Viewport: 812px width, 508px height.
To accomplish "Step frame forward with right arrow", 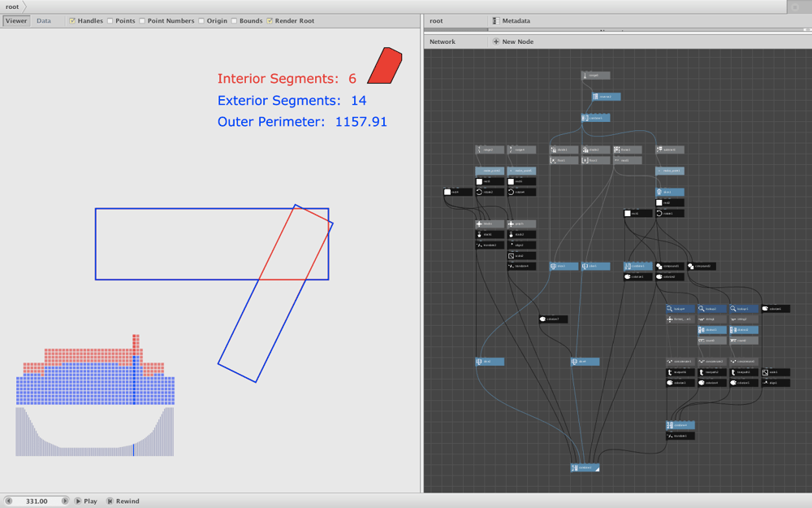I will click(x=65, y=501).
